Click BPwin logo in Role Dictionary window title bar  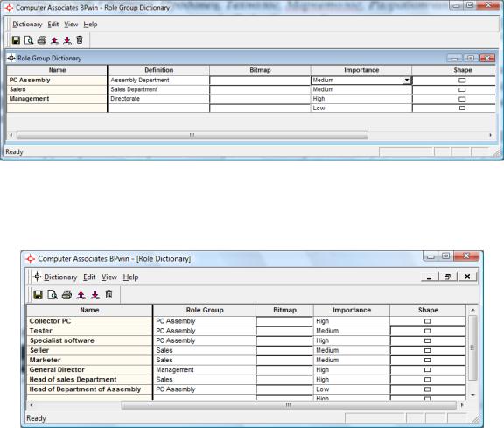(31, 258)
